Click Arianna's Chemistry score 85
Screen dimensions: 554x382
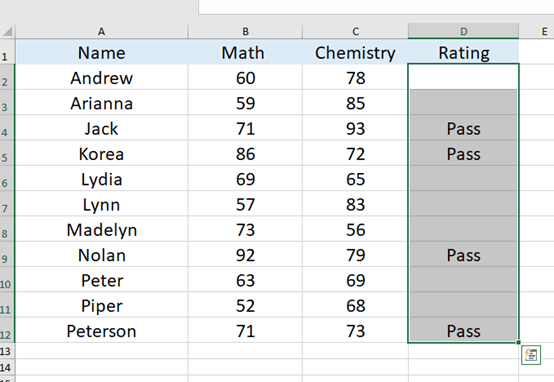point(355,103)
